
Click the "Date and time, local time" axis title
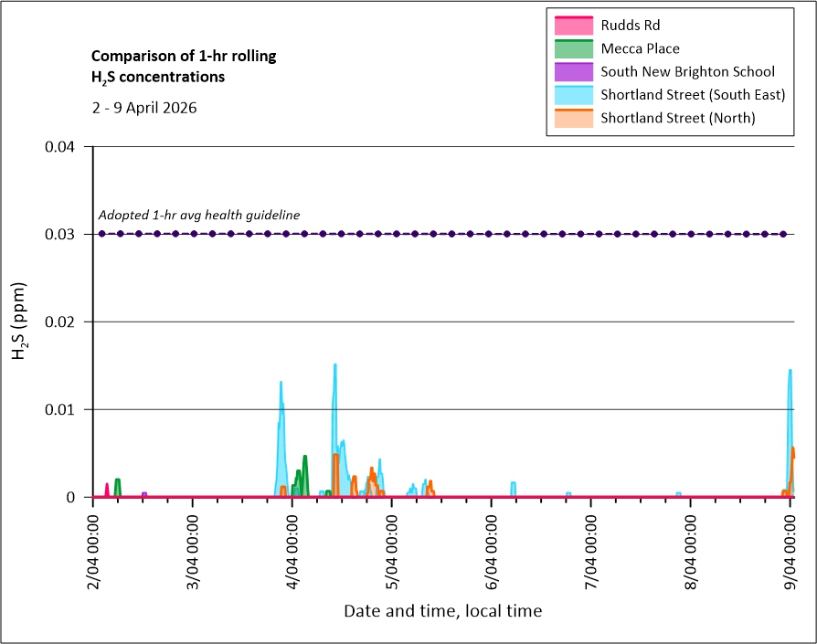442,611
